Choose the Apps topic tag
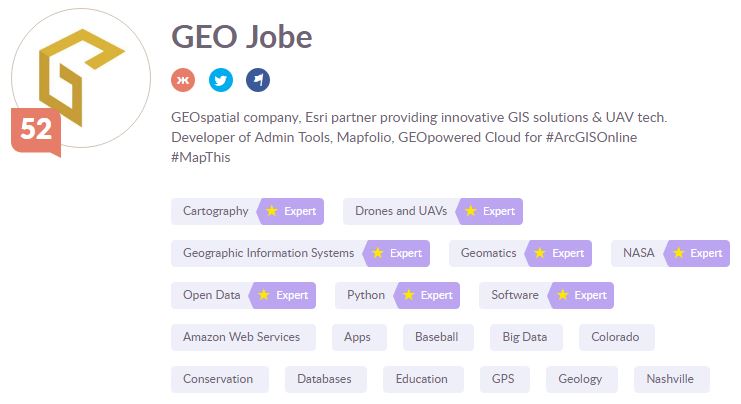Image resolution: width=741 pixels, height=404 pixels. (x=357, y=337)
